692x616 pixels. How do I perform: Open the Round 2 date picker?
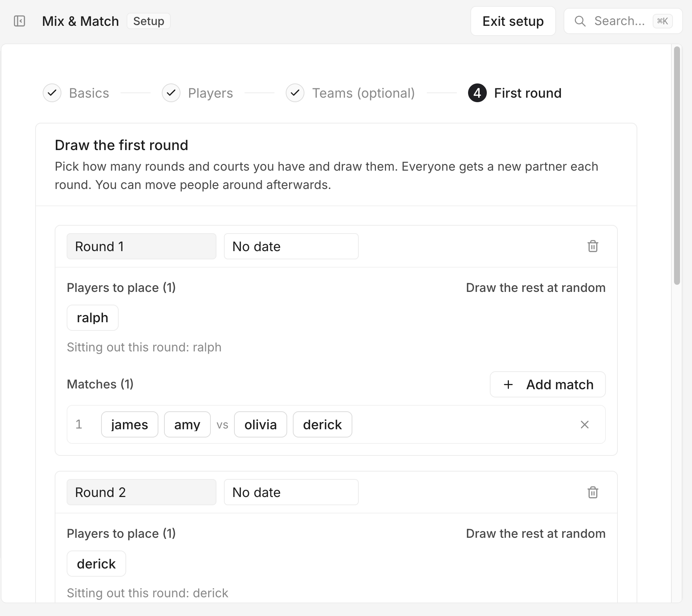(291, 492)
